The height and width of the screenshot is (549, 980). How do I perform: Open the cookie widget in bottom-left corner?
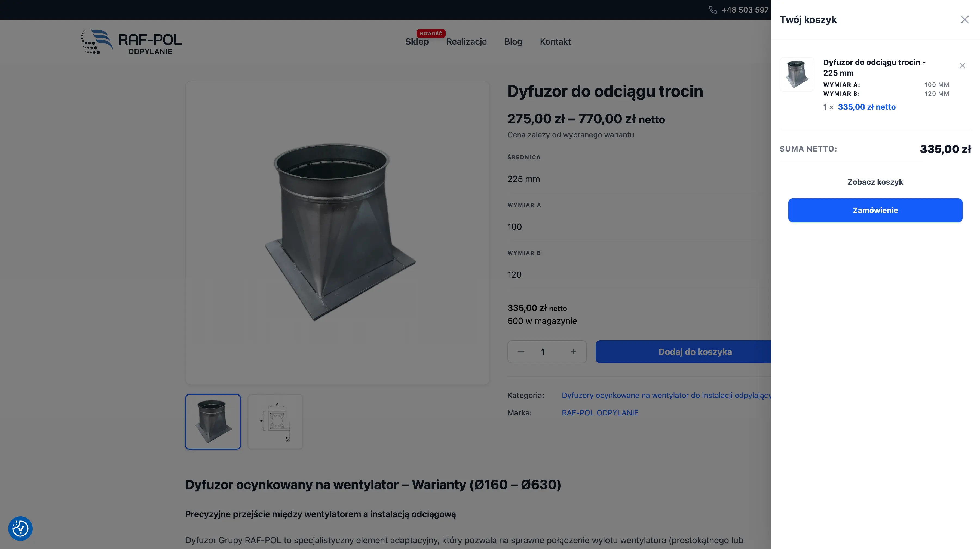[20, 529]
